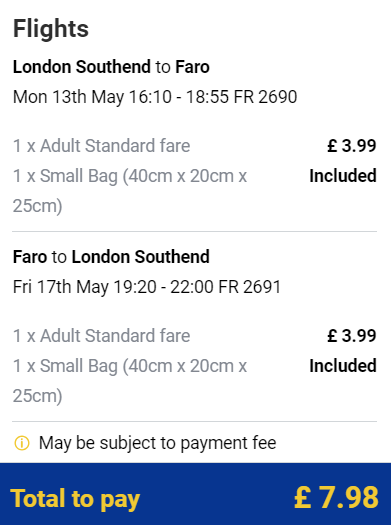Click the payment fee info icon
Screen dimensions: 391x525
[x=22, y=443]
